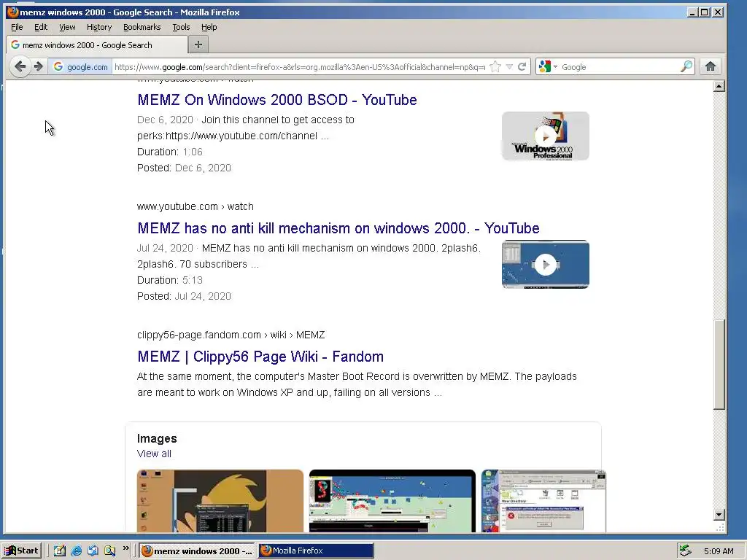
Task: Play the blue desktop video thumbnail
Action: tap(546, 264)
